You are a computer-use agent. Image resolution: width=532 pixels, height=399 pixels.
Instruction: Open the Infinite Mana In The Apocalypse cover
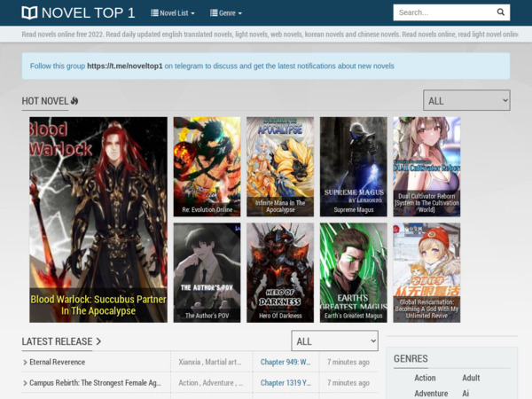(280, 167)
